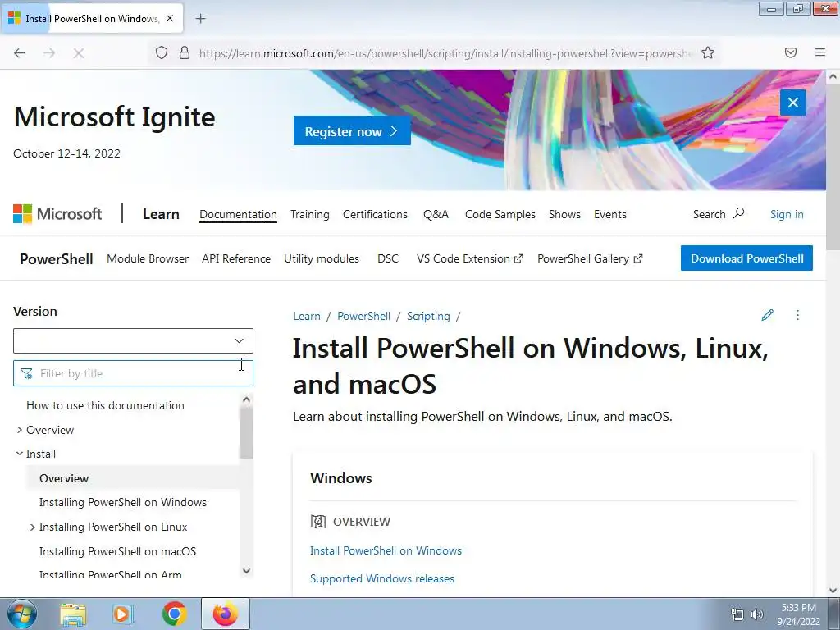This screenshot has width=840, height=630.
Task: Open the Shows nav item
Action: point(564,214)
